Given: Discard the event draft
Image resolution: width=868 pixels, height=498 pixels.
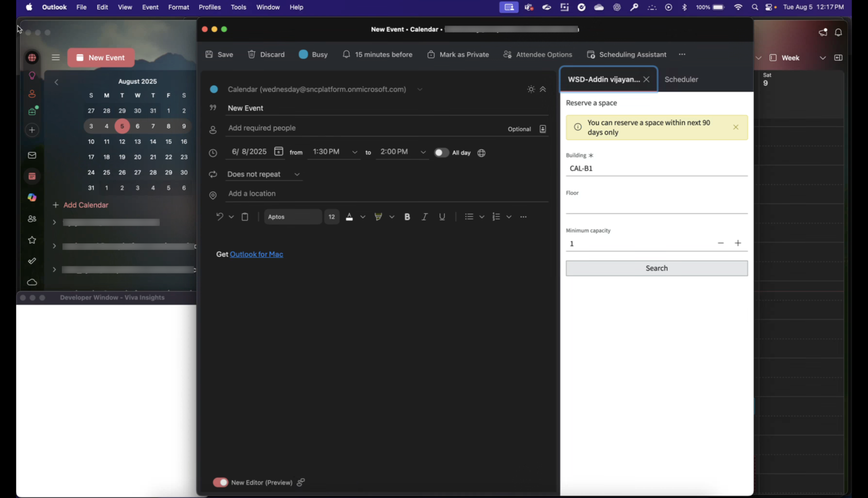Looking at the screenshot, I should [266, 55].
